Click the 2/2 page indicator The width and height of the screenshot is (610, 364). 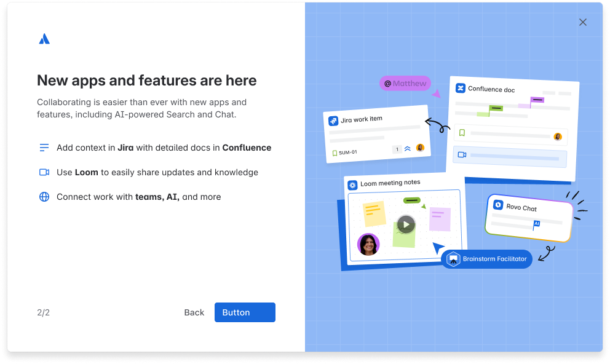(43, 312)
